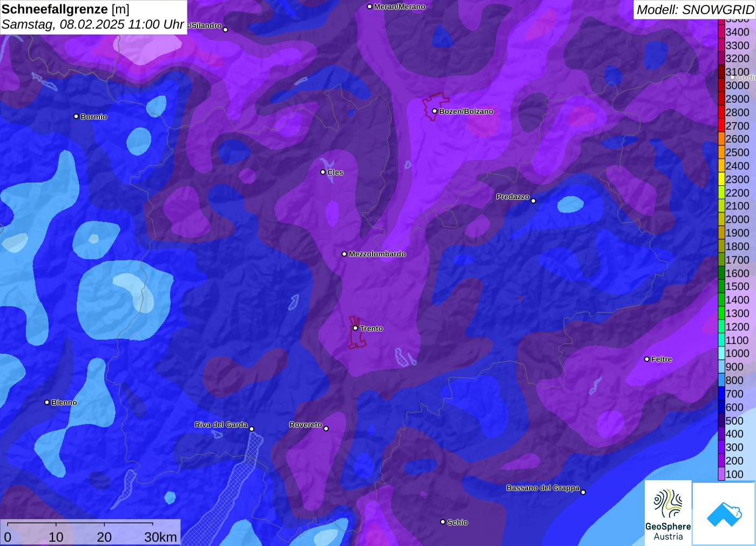Click the "500" legend value
This screenshot has width=756, height=546.
point(734,421)
